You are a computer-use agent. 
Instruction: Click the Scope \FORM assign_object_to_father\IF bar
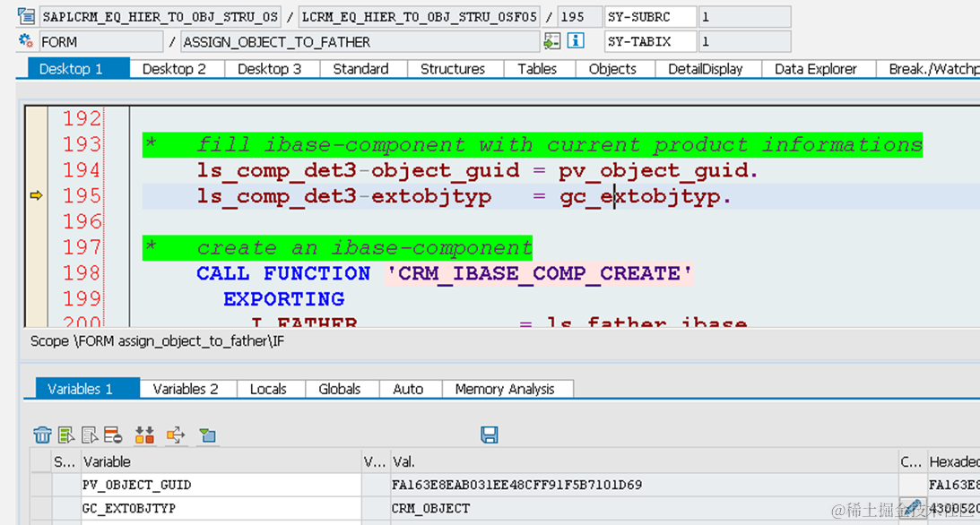(158, 340)
